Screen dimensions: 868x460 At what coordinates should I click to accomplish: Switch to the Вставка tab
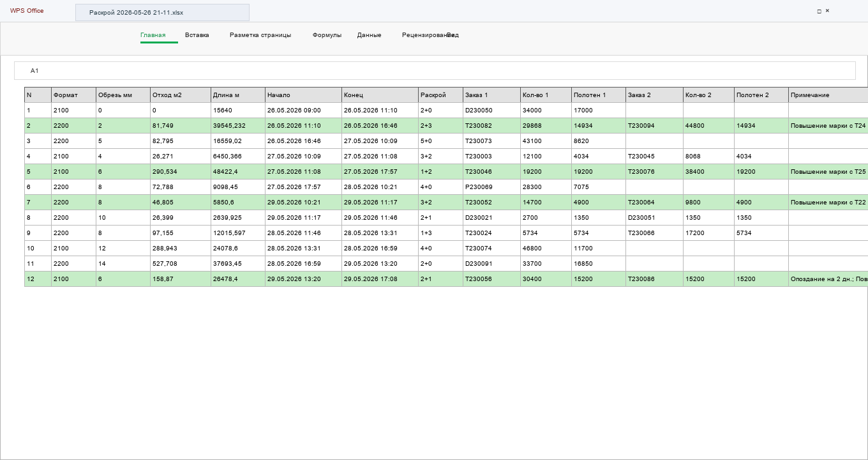[197, 35]
